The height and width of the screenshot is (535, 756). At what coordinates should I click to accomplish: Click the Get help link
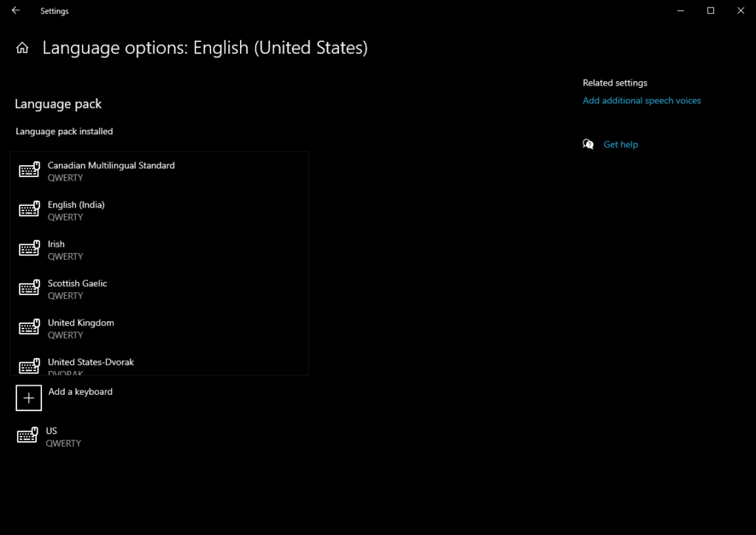pos(621,144)
